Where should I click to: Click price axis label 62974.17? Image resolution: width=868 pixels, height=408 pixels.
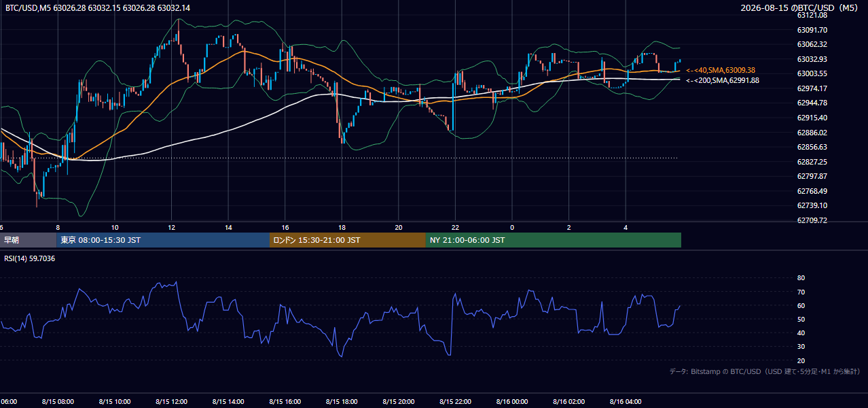[812, 88]
